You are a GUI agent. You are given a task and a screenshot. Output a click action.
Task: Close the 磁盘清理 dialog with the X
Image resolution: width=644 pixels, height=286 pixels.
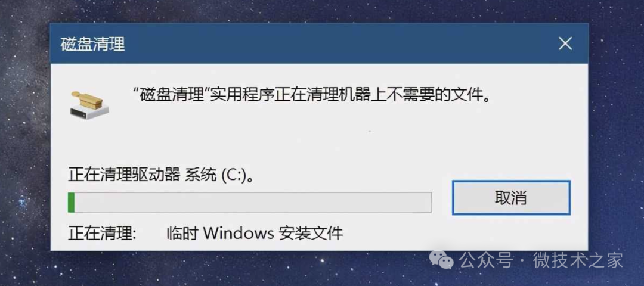click(x=565, y=43)
